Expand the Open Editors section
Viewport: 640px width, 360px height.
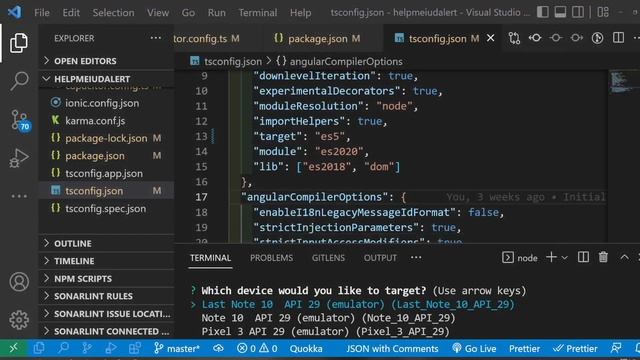(106, 61)
